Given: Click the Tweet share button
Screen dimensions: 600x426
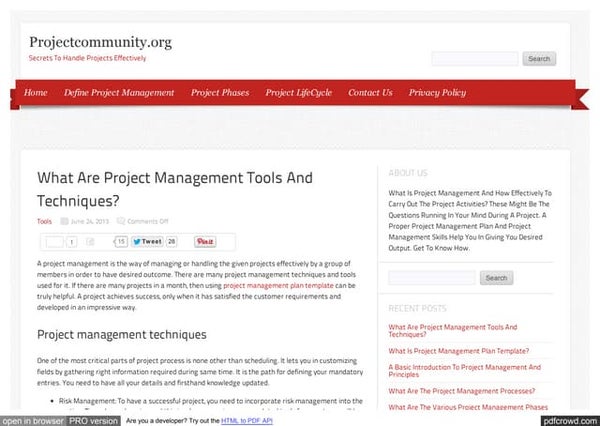Looking at the screenshot, I should (148, 242).
